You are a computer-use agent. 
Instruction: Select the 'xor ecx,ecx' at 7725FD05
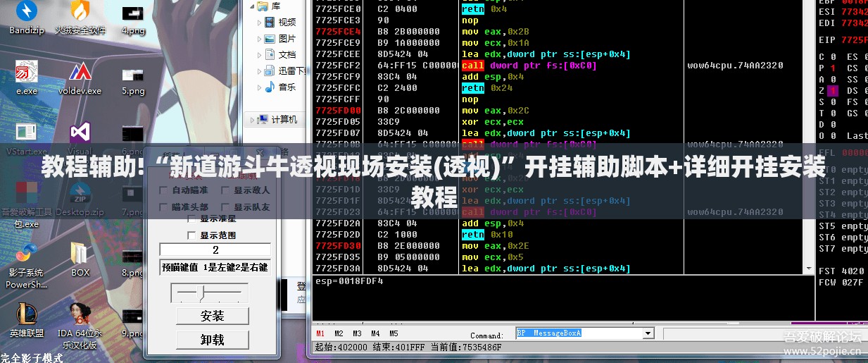[493, 122]
